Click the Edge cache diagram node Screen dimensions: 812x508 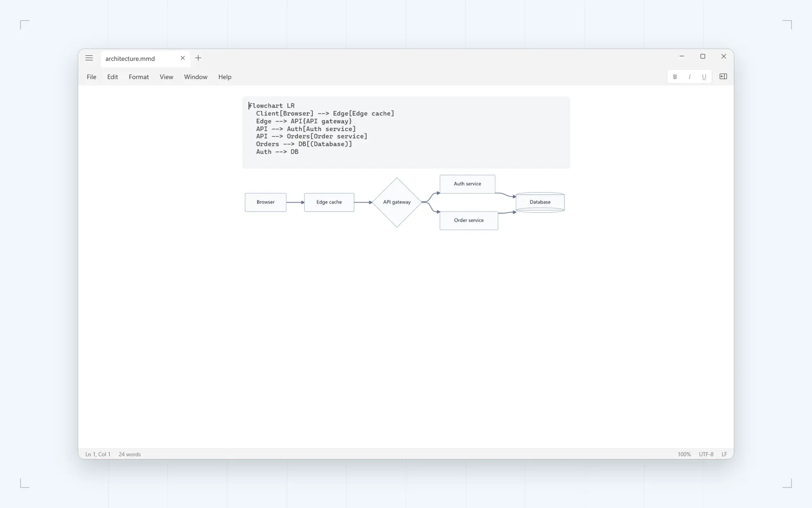point(329,202)
